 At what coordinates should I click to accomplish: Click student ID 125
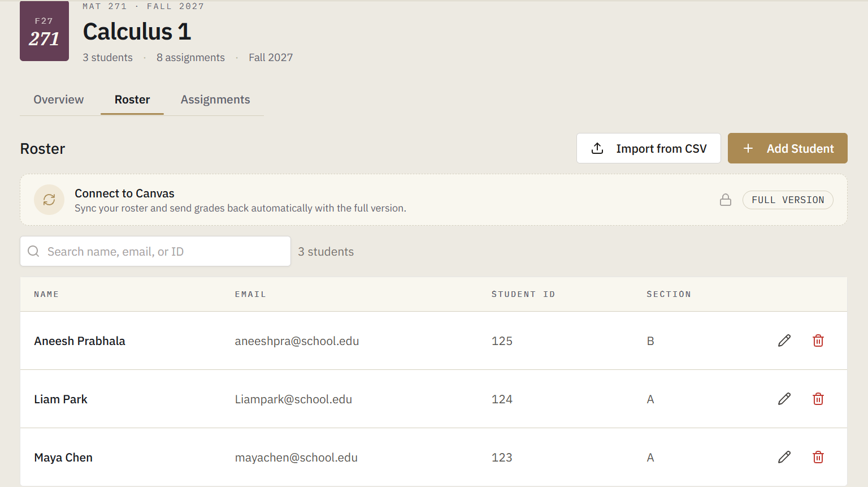click(502, 341)
